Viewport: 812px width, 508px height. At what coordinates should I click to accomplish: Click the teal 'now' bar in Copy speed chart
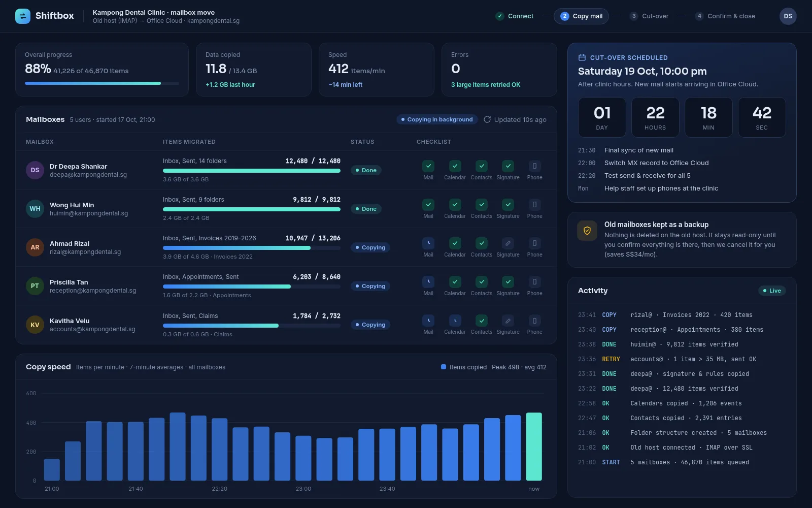pos(534,447)
